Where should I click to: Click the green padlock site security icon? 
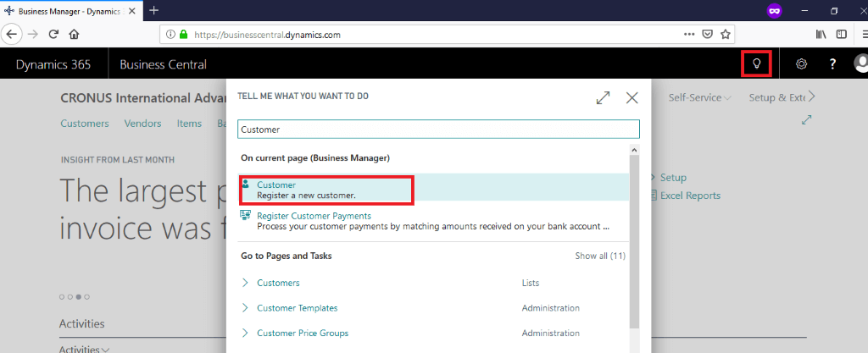[184, 34]
